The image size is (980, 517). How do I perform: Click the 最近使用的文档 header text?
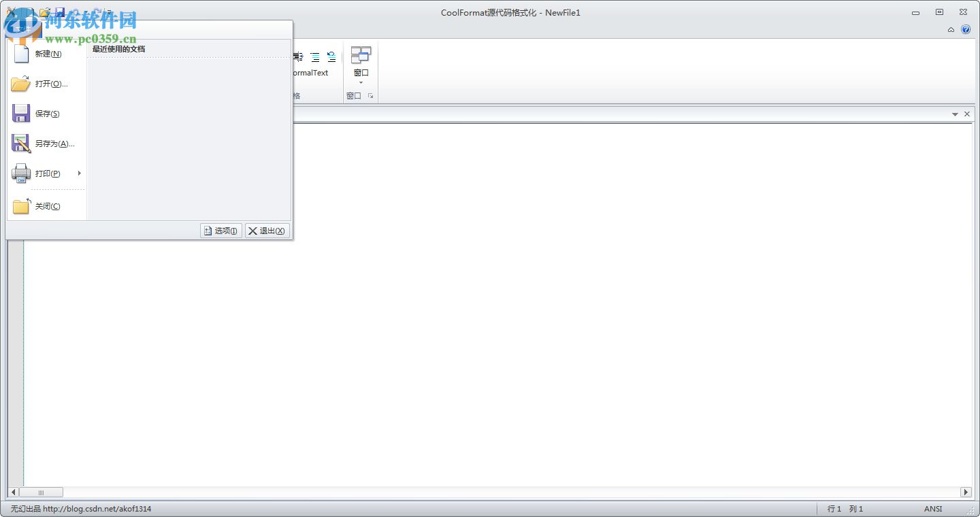(x=118, y=49)
